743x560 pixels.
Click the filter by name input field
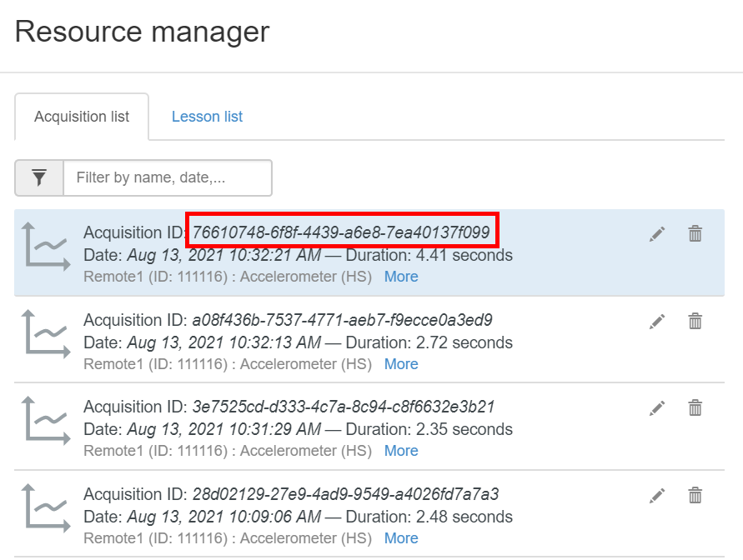167,177
